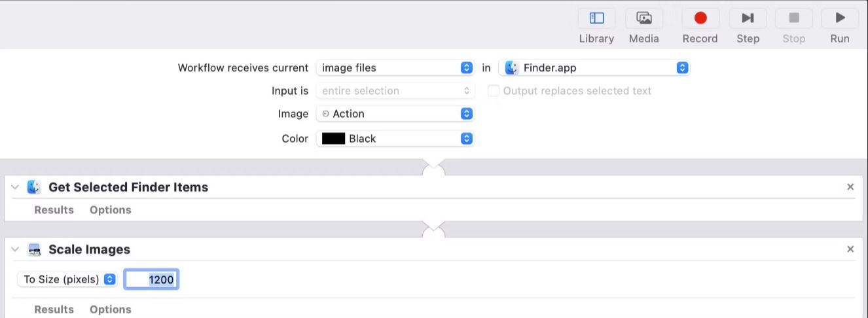Open the Media browser icon

pos(643,18)
